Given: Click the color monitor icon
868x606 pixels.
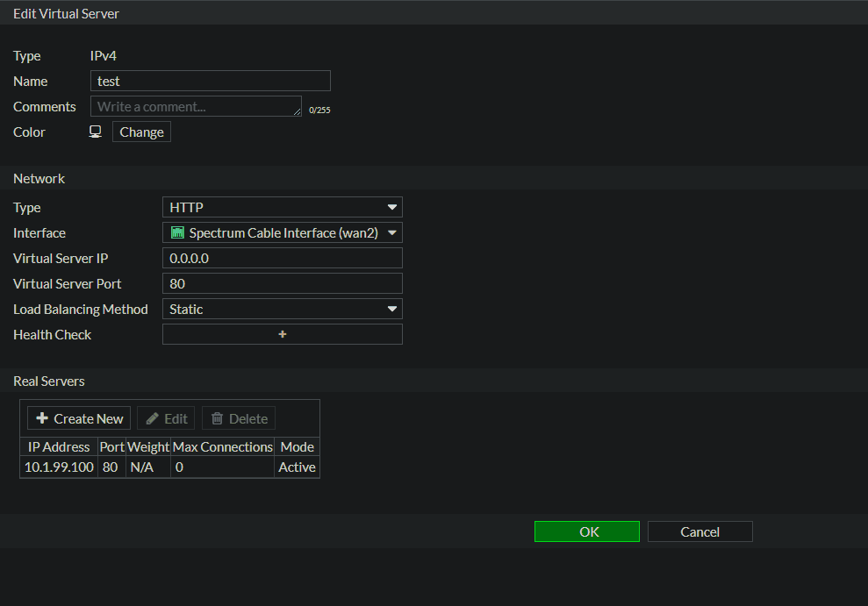Looking at the screenshot, I should click(96, 132).
